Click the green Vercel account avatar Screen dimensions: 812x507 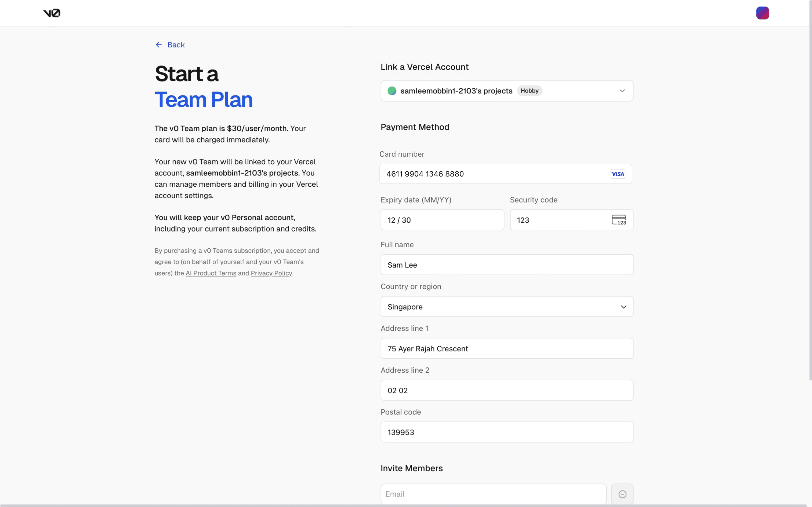[x=392, y=91]
